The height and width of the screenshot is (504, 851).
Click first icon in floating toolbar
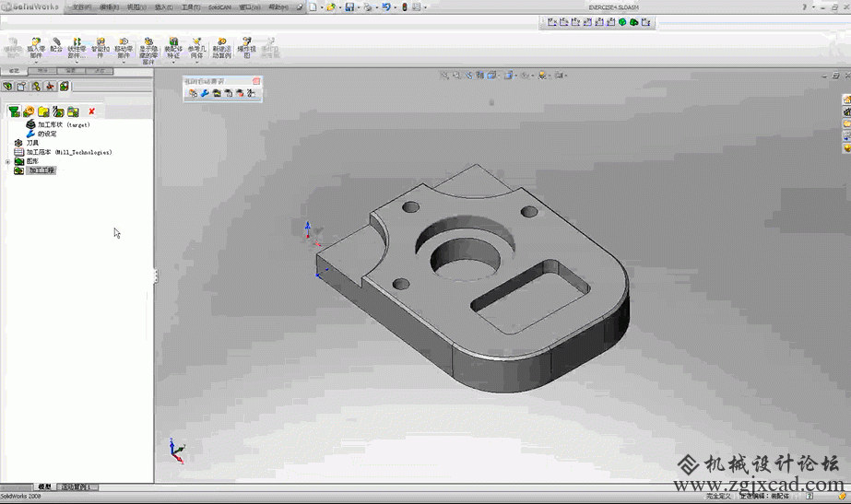(193, 93)
